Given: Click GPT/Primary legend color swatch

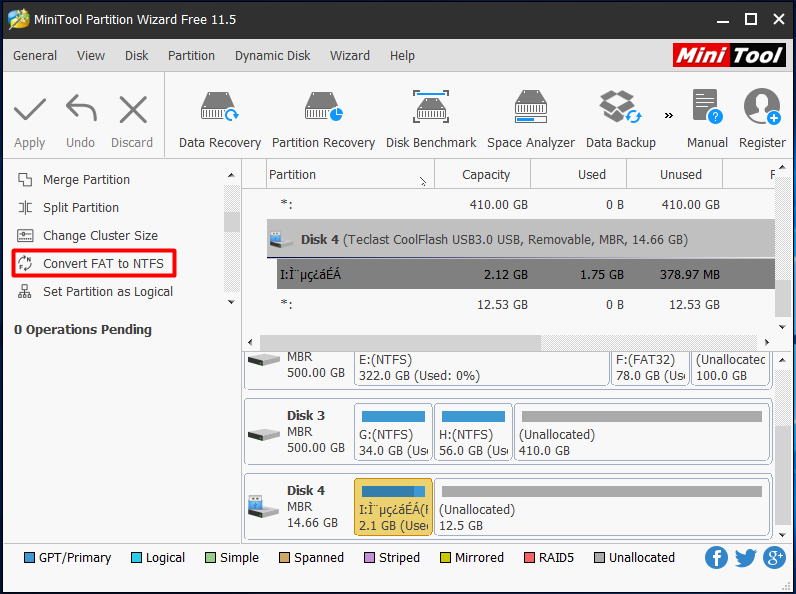Looking at the screenshot, I should click(x=29, y=557).
